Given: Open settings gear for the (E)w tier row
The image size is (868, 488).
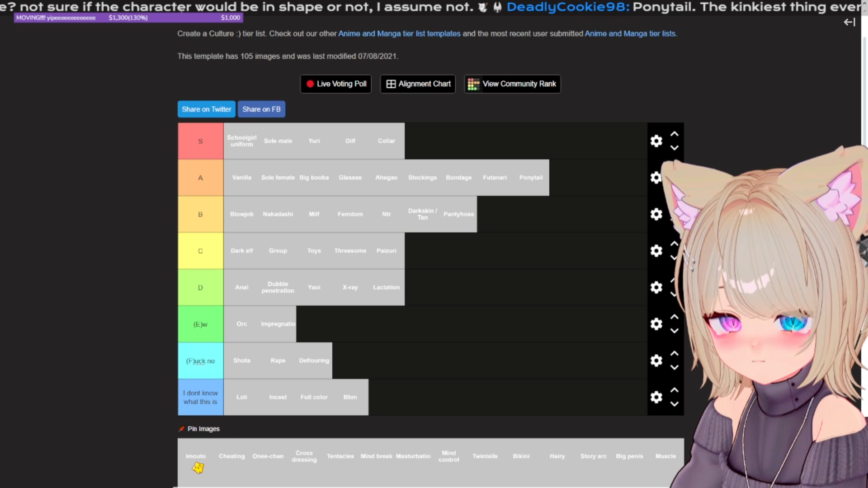Looking at the screenshot, I should (x=656, y=324).
